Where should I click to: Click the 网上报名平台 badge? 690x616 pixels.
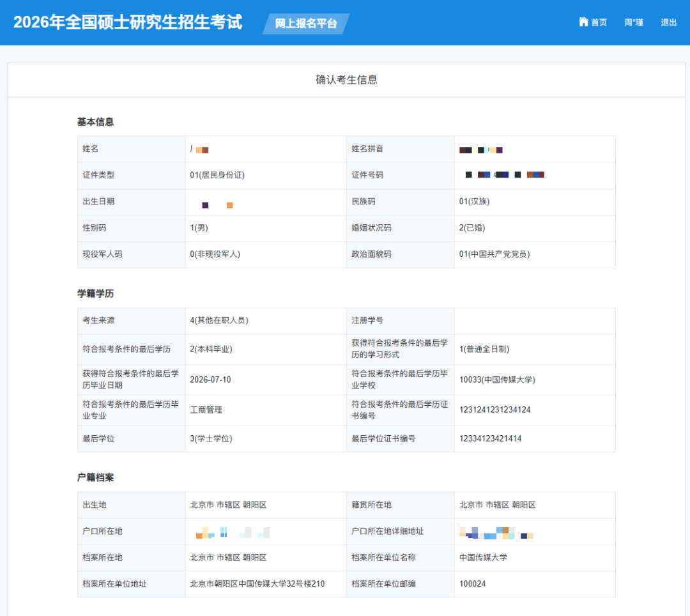(x=305, y=23)
